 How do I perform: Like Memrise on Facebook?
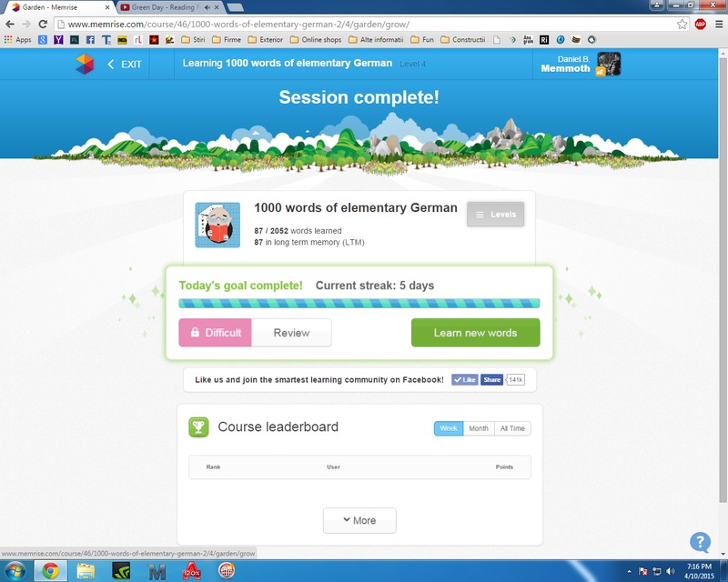point(465,379)
